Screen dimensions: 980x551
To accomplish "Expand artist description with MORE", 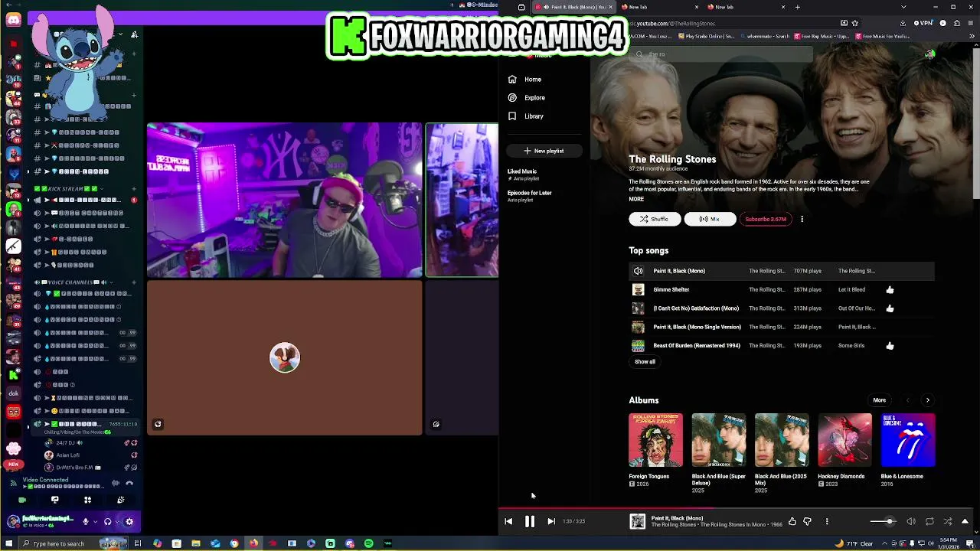I will 636,199.
